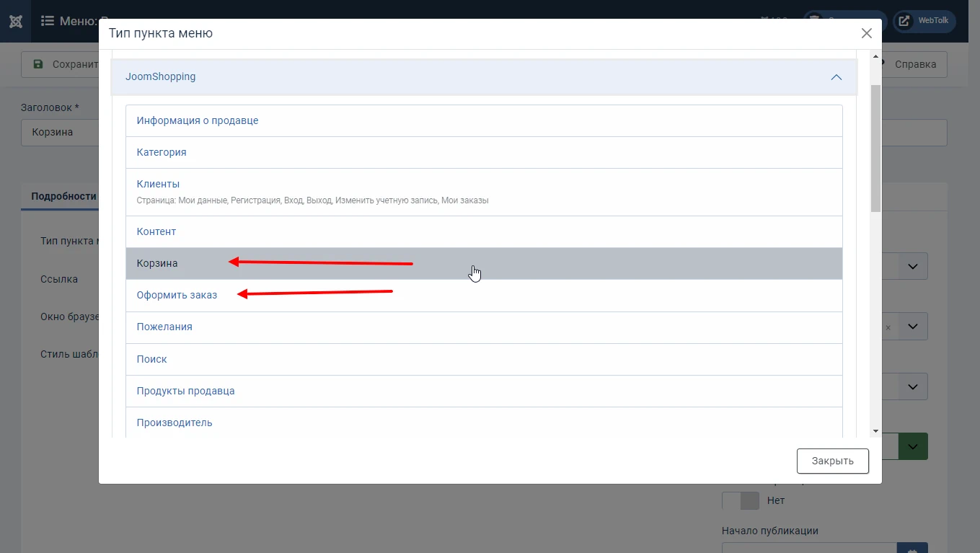This screenshot has width=980, height=553.
Task: Click the scrollbar down arrow in dialog
Action: click(875, 431)
